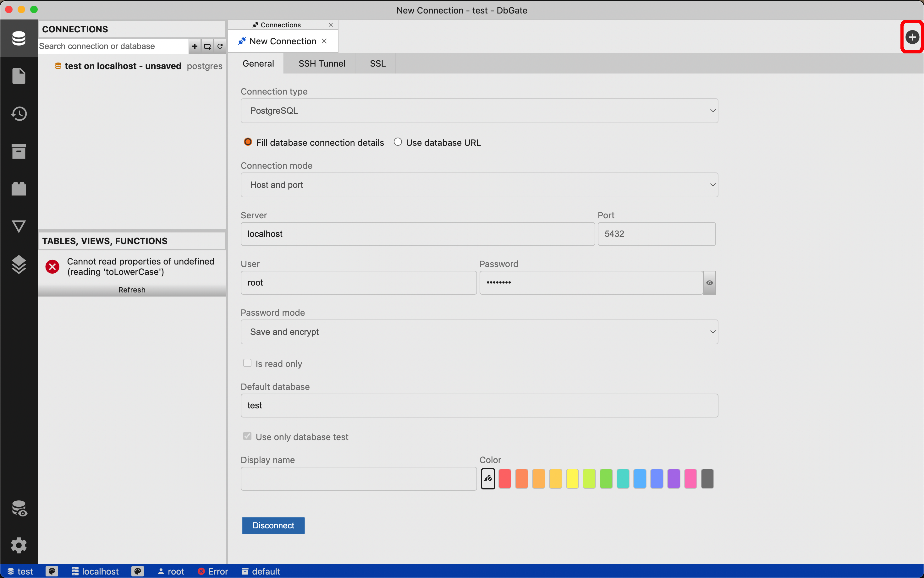
Task: Click the Disconnect button
Action: click(272, 525)
